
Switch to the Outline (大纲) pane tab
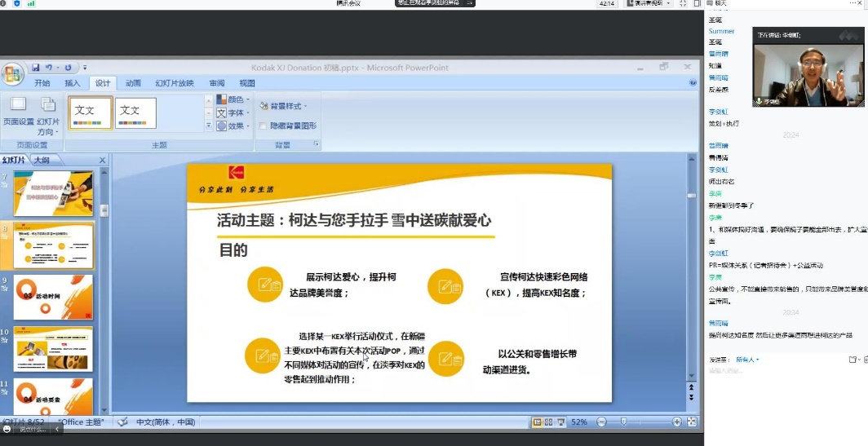click(42, 161)
